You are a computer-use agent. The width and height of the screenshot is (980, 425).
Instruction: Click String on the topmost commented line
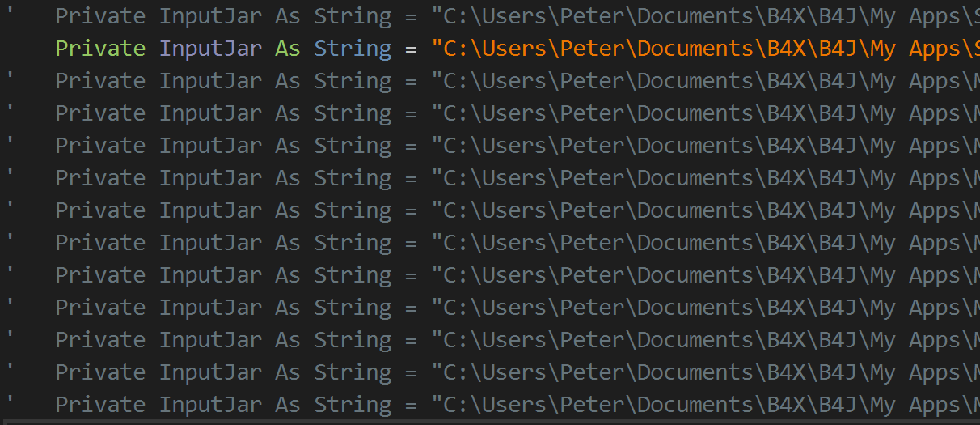point(353,16)
